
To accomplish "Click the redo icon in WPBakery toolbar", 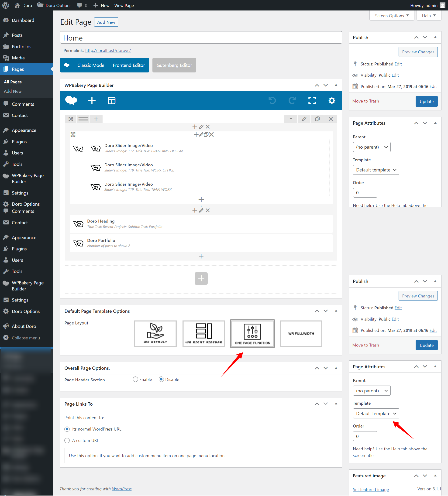I will click(x=292, y=101).
